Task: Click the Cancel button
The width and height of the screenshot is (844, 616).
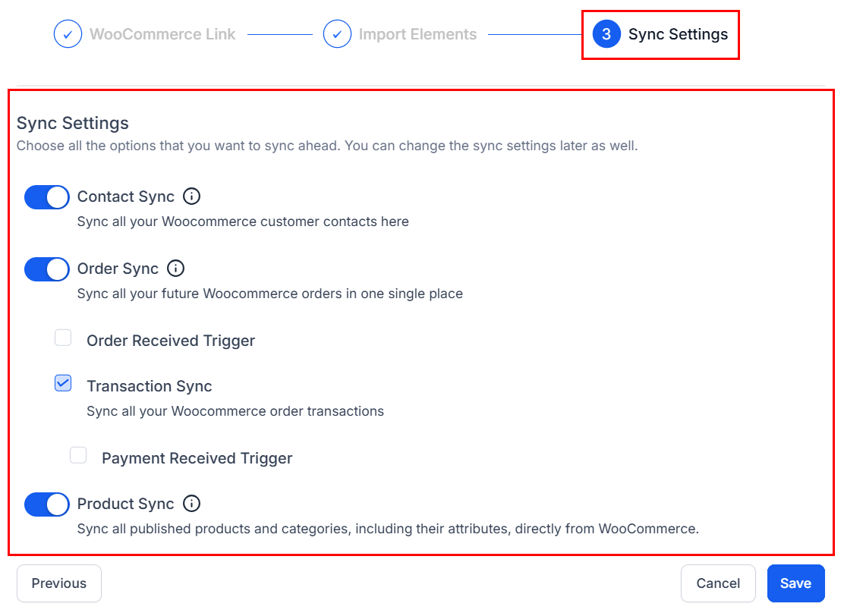Action: pyautogui.click(x=718, y=583)
